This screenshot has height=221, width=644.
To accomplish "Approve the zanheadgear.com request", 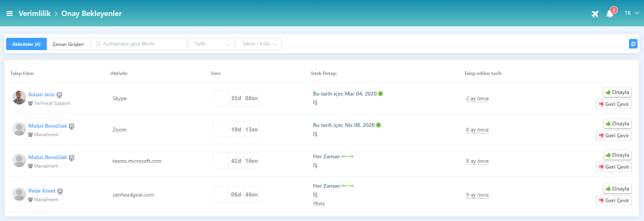I will [x=617, y=189].
